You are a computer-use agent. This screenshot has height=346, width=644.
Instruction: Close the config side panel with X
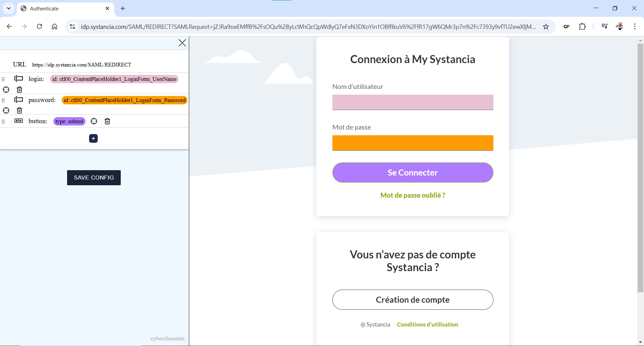click(x=182, y=43)
